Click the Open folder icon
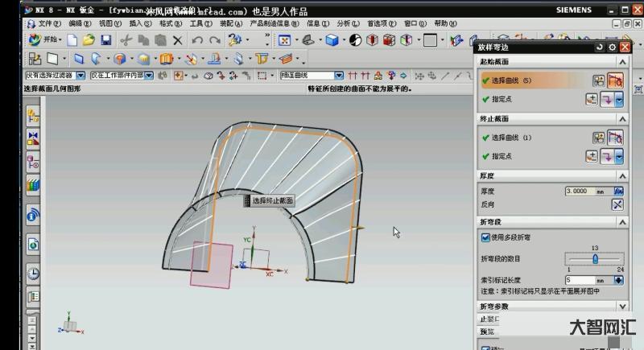This screenshot has width=644, height=350. click(89, 39)
